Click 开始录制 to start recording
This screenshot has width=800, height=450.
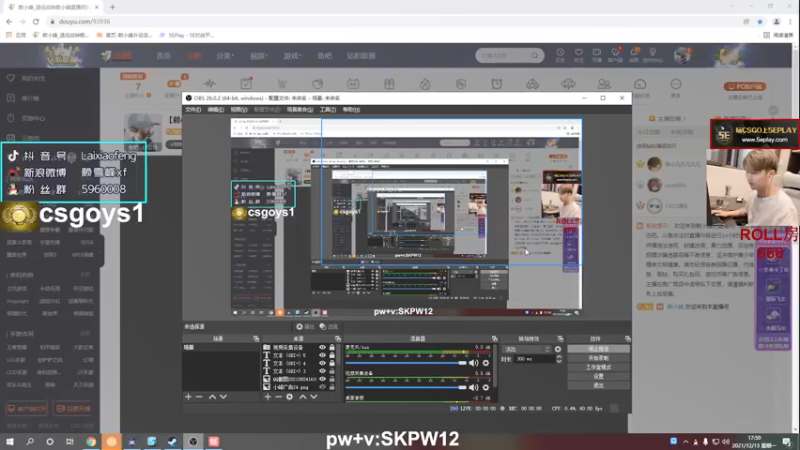tap(598, 358)
